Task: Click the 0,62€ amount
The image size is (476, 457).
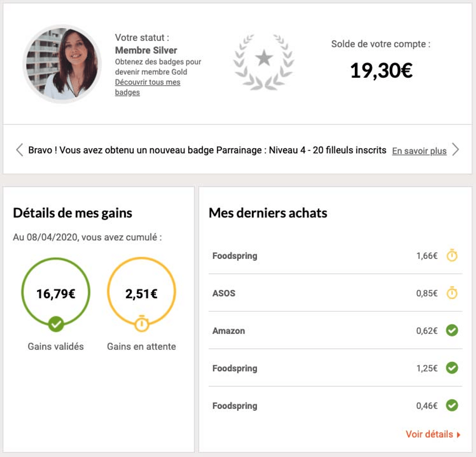Action: 427,331
